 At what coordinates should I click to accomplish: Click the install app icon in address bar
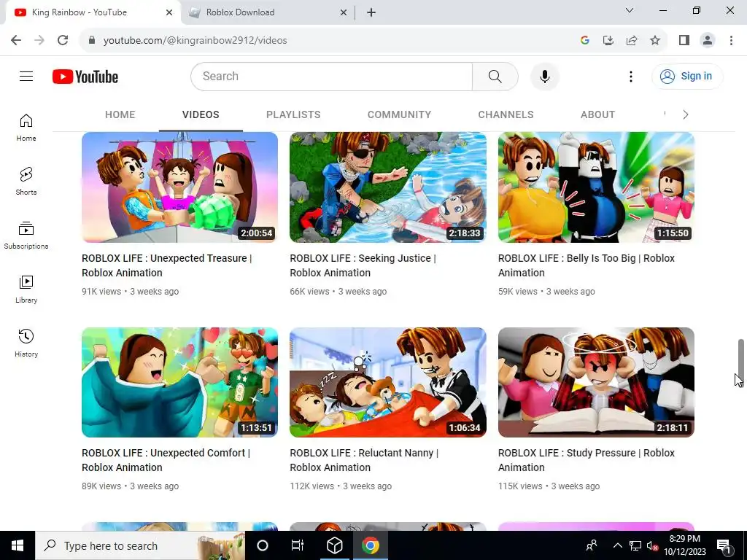608,40
